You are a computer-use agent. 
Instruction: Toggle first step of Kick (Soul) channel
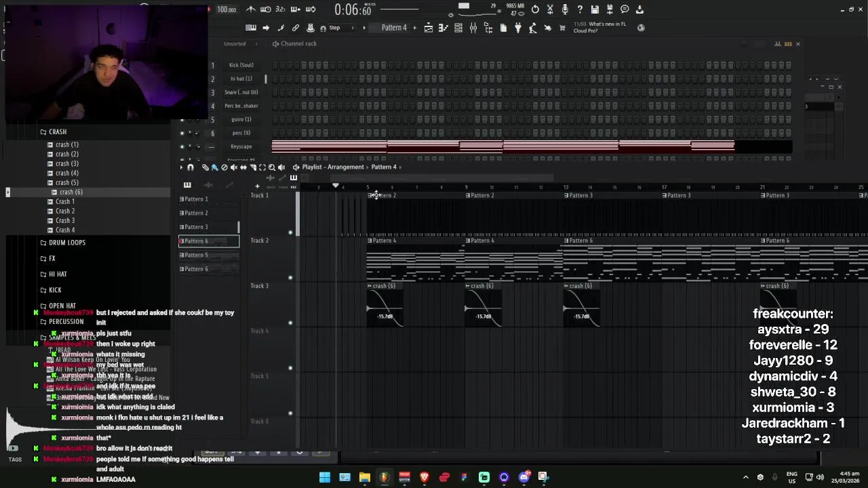tap(275, 65)
